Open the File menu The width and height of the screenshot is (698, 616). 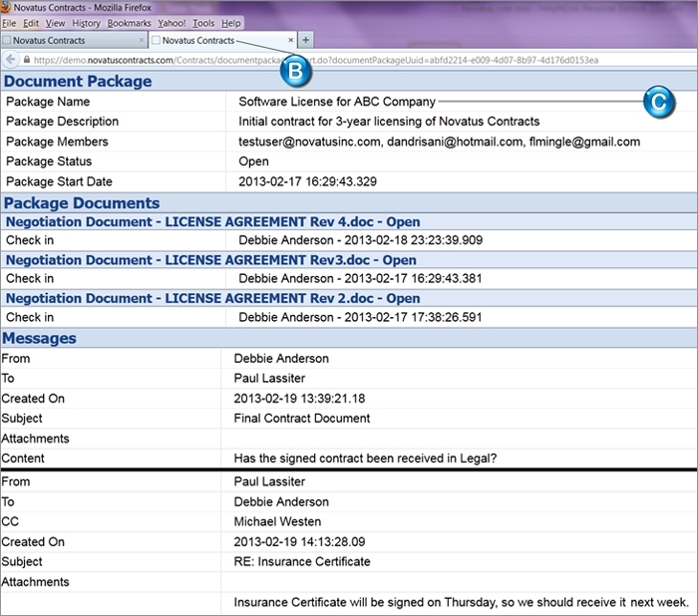(9, 23)
